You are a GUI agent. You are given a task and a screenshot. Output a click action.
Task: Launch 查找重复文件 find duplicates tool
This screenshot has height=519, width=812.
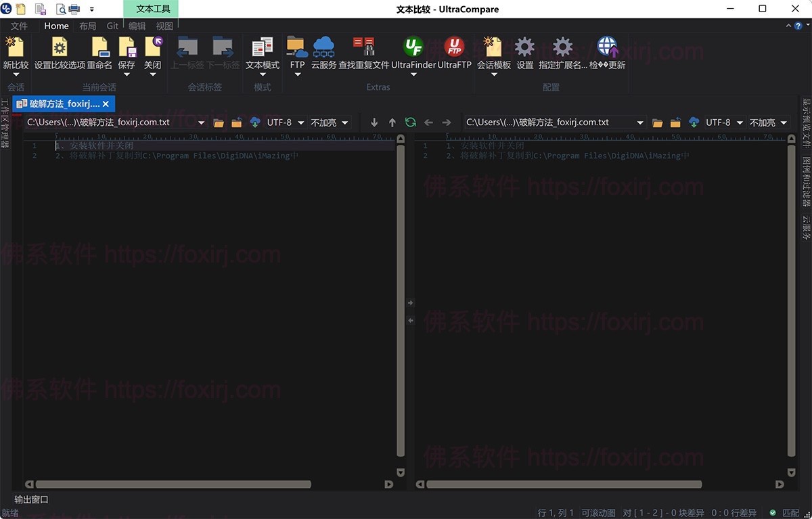[x=364, y=48]
